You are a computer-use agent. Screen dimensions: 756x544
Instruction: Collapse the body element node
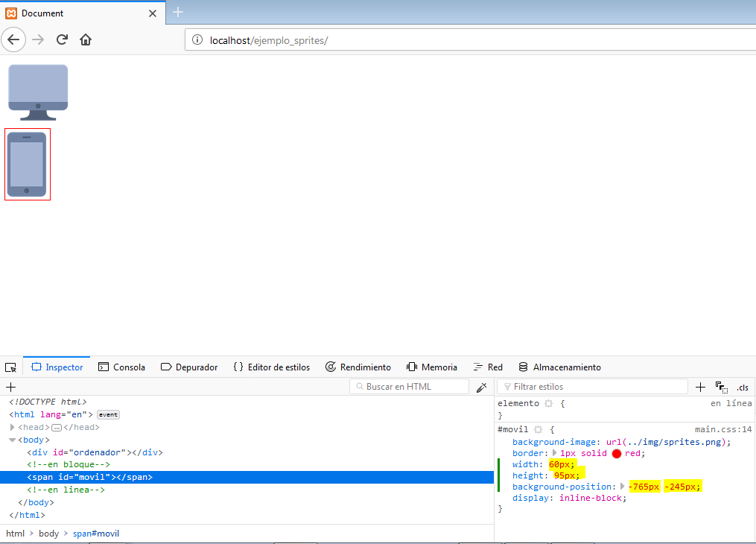point(12,440)
